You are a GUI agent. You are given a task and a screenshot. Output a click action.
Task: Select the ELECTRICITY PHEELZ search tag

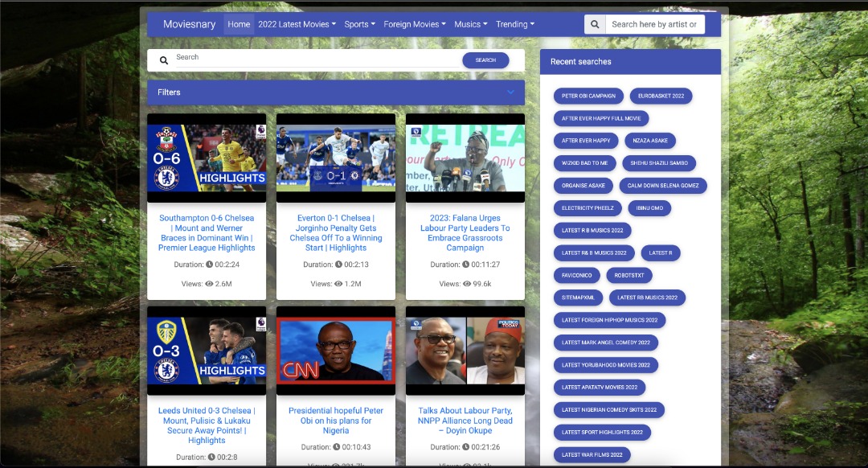(588, 208)
